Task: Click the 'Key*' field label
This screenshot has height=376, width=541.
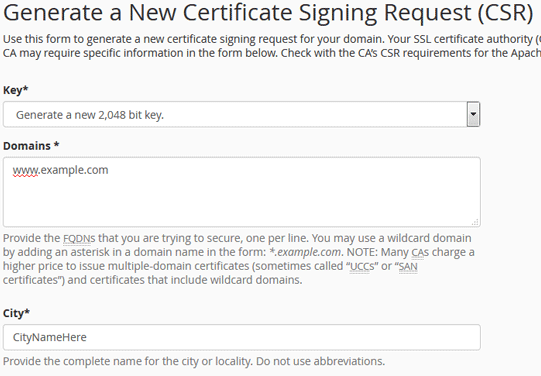Action: [x=16, y=90]
